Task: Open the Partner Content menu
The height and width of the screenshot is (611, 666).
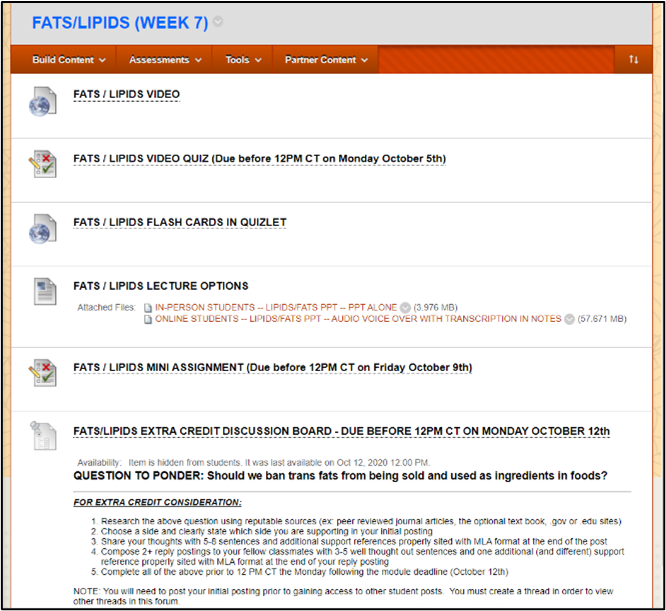Action: click(326, 60)
